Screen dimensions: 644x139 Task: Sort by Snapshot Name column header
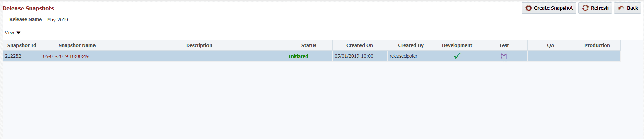point(77,45)
